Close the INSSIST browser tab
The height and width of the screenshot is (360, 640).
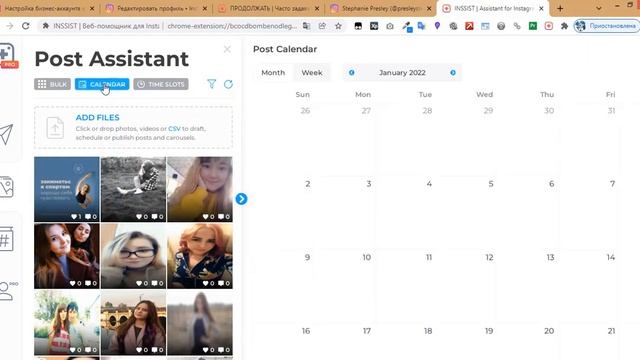coord(541,8)
